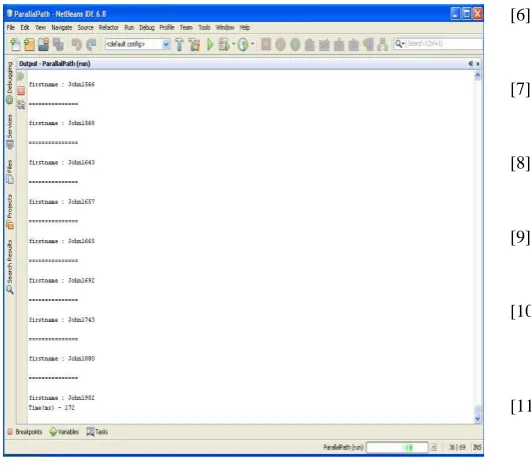Open the File menu
531x468 pixels.
(x=11, y=27)
